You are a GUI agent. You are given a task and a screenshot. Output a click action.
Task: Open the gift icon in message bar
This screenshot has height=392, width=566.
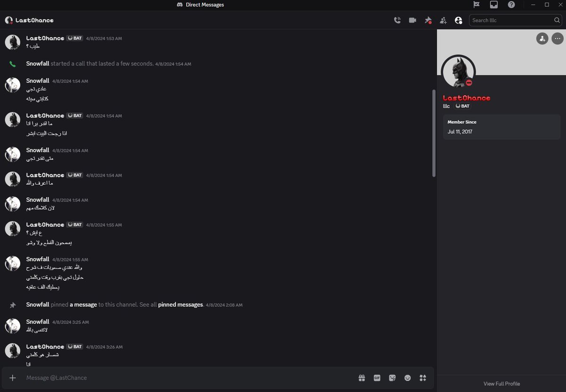click(x=362, y=378)
